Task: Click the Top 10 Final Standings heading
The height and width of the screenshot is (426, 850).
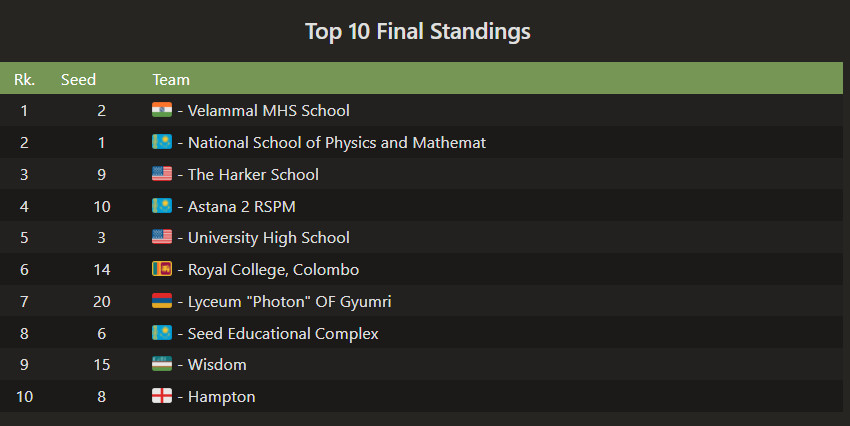Action: click(418, 32)
